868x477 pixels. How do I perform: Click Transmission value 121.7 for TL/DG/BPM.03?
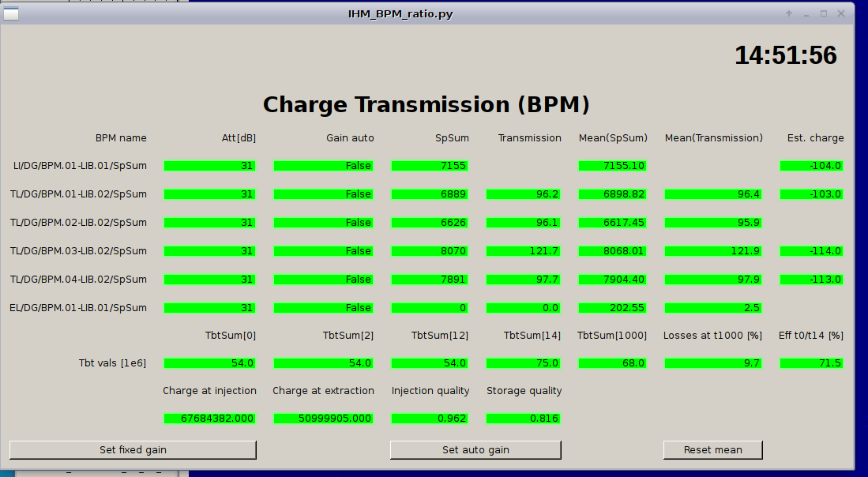click(524, 251)
